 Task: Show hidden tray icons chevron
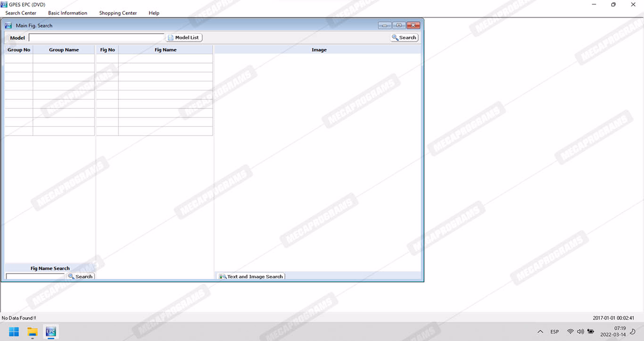pyautogui.click(x=540, y=332)
